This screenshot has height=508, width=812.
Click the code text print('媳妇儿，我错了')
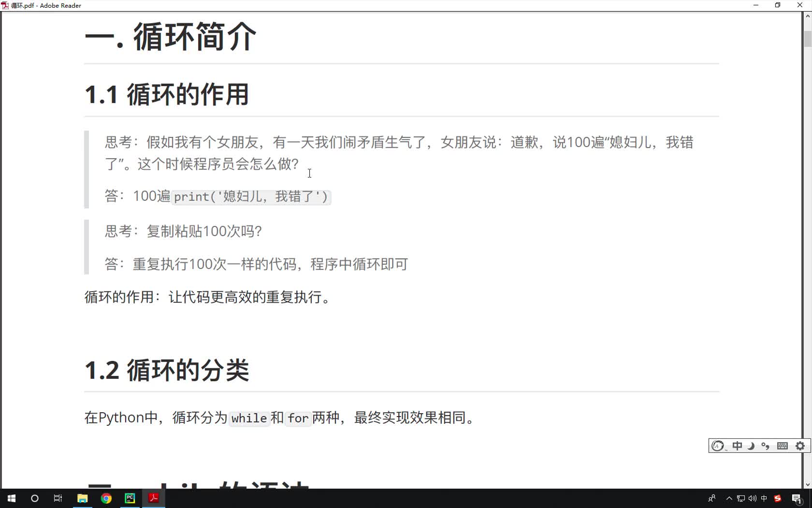(x=251, y=196)
